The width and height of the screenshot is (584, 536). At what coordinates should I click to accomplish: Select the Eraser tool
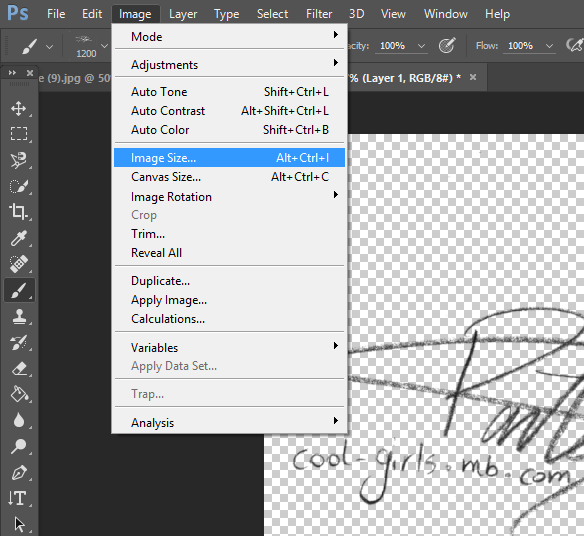coord(18,368)
